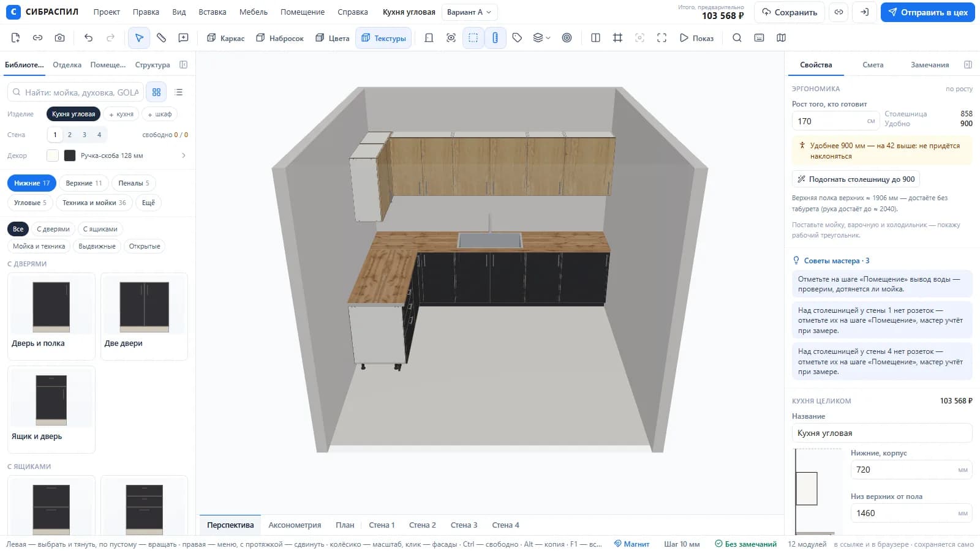
Task: Collapse the left library panel
Action: click(x=183, y=65)
